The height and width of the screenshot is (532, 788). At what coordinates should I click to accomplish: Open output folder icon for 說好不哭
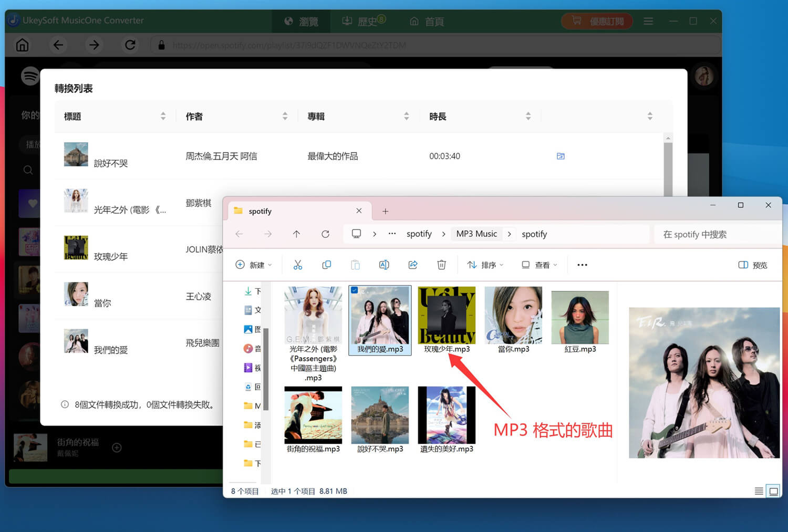tap(561, 156)
